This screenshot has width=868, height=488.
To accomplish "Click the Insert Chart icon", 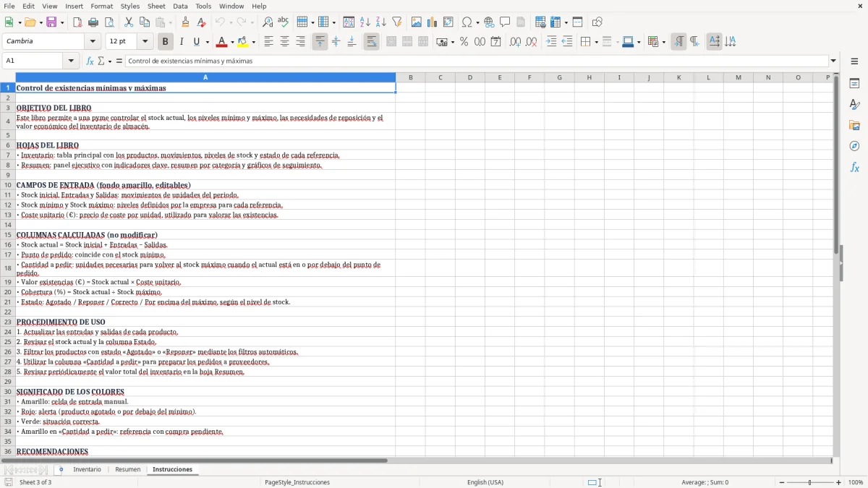I will tap(432, 22).
